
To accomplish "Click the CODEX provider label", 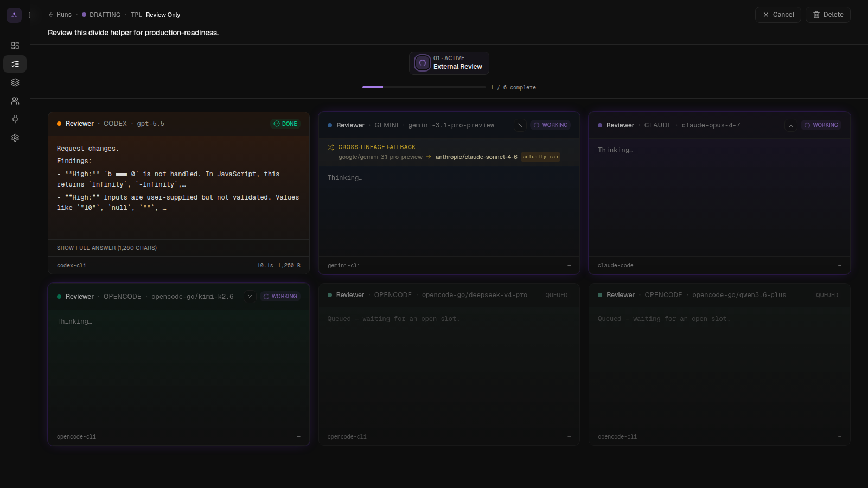I will coord(115,124).
